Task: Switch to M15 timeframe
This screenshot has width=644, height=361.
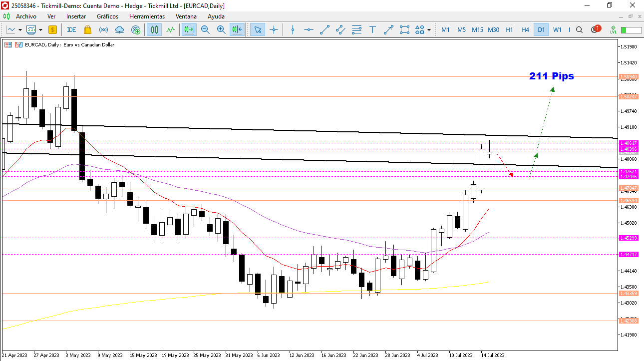Action: [477, 30]
